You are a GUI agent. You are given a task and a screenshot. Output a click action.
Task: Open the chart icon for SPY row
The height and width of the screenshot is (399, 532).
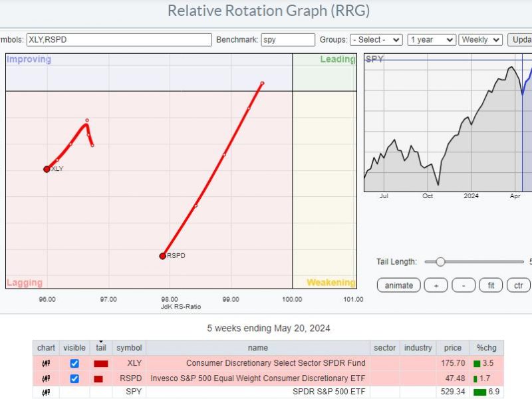46,392
